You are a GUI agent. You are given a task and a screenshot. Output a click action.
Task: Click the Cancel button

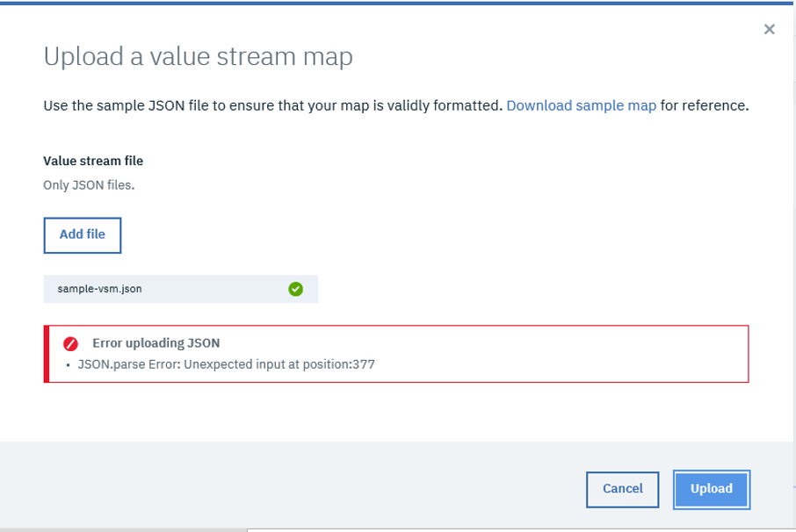[x=622, y=489]
